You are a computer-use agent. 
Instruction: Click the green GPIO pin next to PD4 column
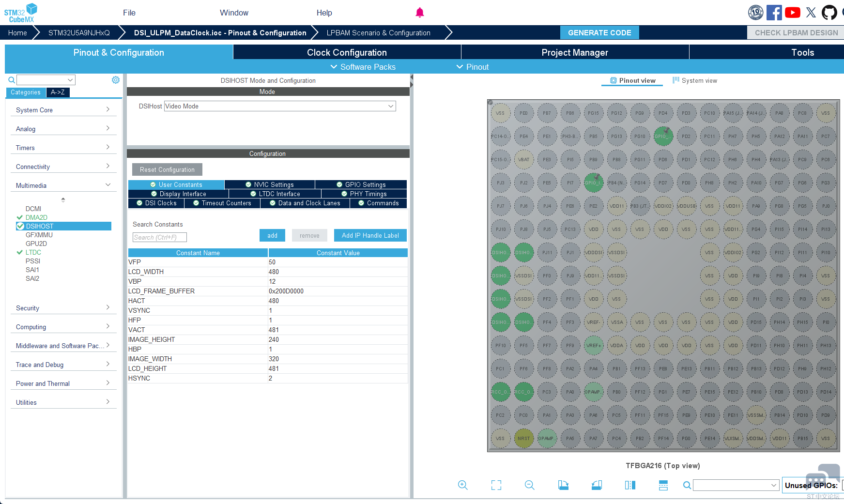tap(663, 137)
